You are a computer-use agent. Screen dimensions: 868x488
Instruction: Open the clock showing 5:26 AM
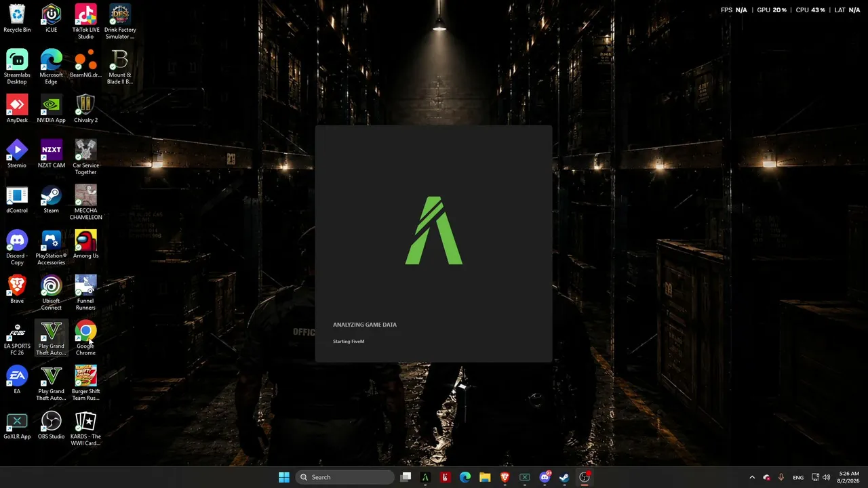[x=849, y=477]
